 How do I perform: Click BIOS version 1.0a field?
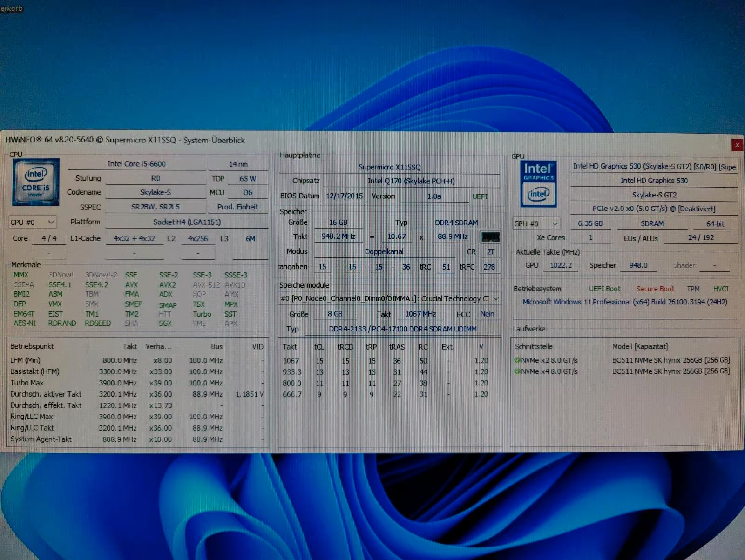pos(434,196)
